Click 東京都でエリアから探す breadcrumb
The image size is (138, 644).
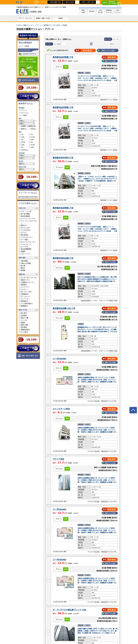coord(52,25)
